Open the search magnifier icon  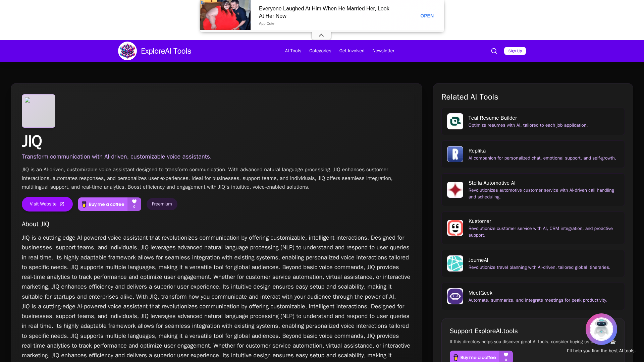pyautogui.click(x=494, y=51)
